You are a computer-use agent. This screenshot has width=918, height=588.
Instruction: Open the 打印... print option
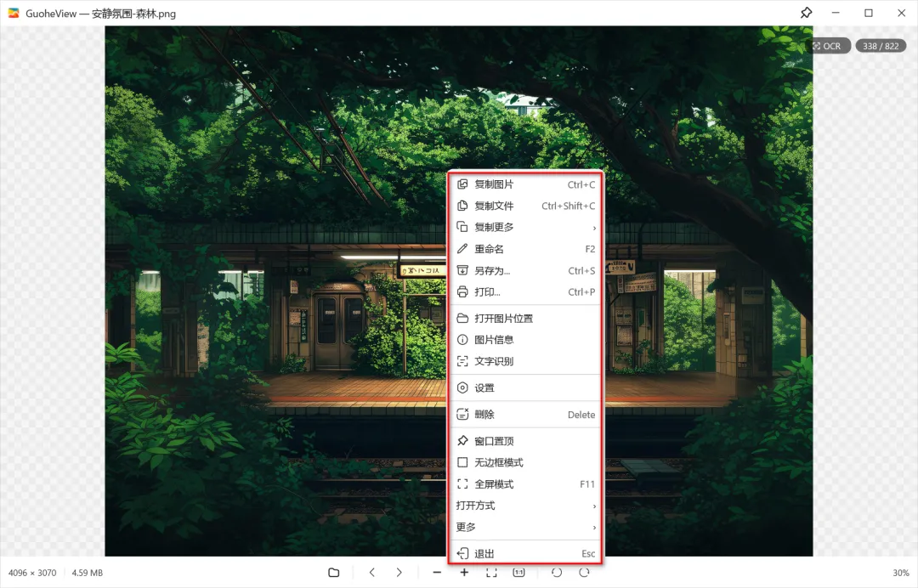pyautogui.click(x=525, y=291)
